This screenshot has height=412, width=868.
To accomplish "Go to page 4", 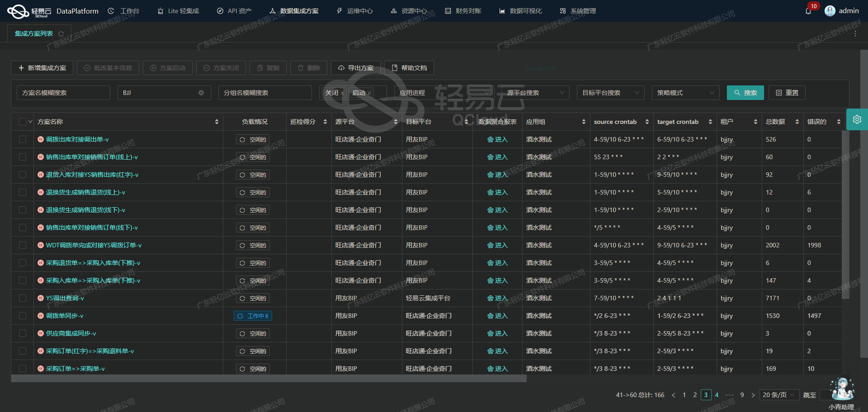I will 717,395.
